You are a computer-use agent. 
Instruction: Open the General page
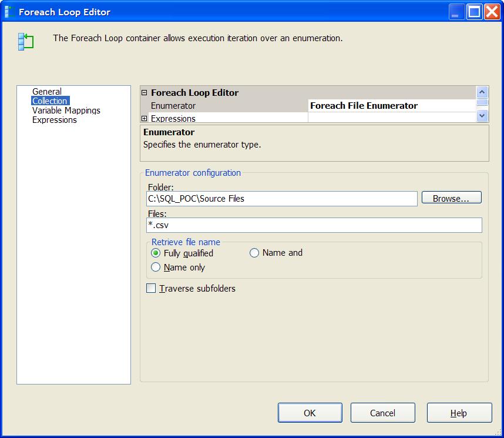[46, 91]
